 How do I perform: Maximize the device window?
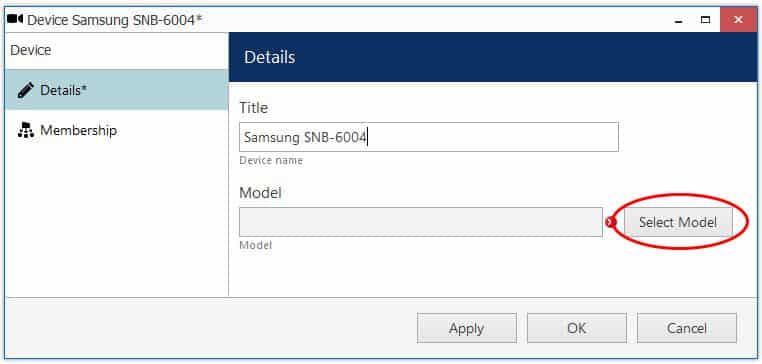click(705, 20)
